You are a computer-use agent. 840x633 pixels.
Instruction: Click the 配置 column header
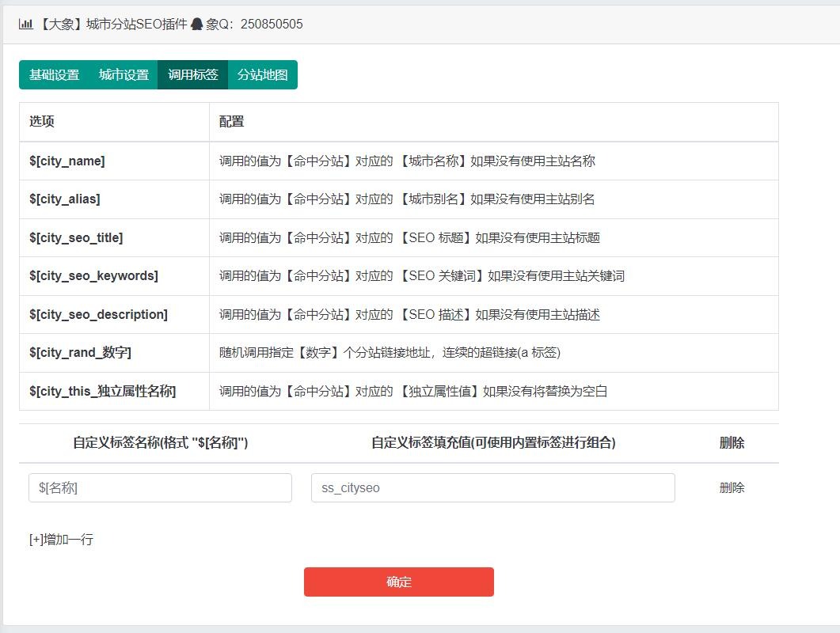tap(232, 122)
